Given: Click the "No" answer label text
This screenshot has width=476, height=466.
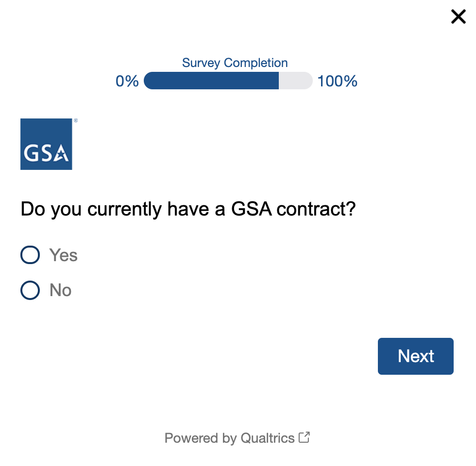Looking at the screenshot, I should pyautogui.click(x=61, y=290).
